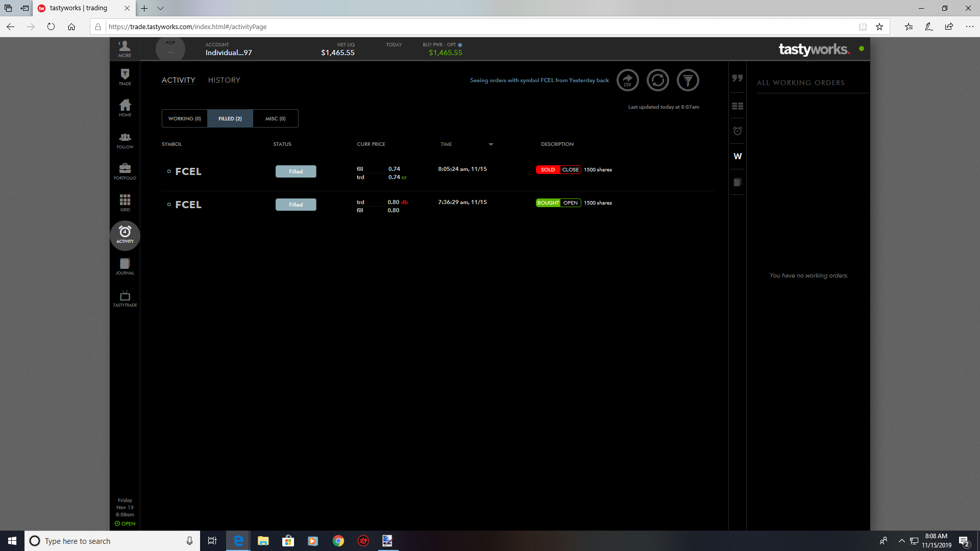The height and width of the screenshot is (551, 980).
Task: Export activity to CSV icon
Action: pyautogui.click(x=628, y=80)
